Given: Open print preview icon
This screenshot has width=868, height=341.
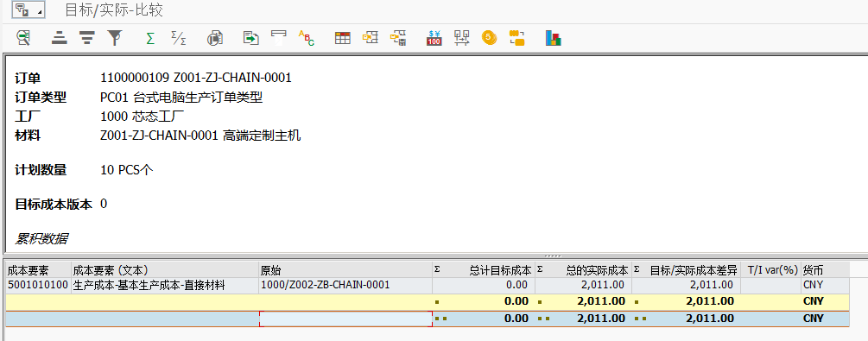Looking at the screenshot, I should pos(215,38).
